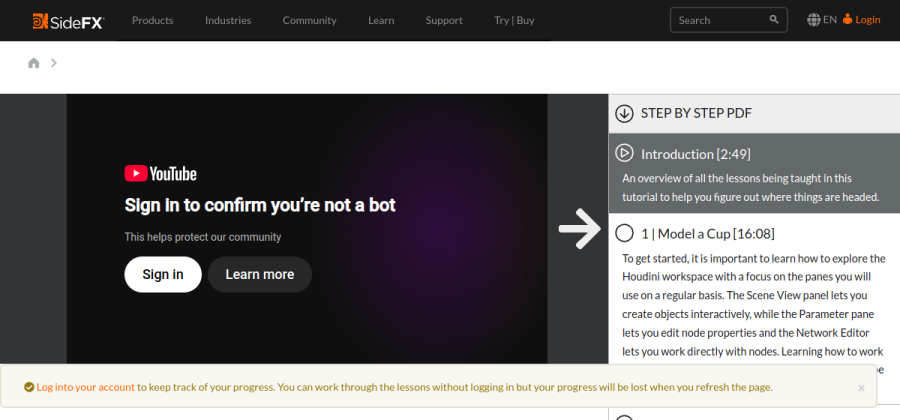Click the YouTube logo in video
Image resolution: width=900 pixels, height=420 pixels.
161,173
